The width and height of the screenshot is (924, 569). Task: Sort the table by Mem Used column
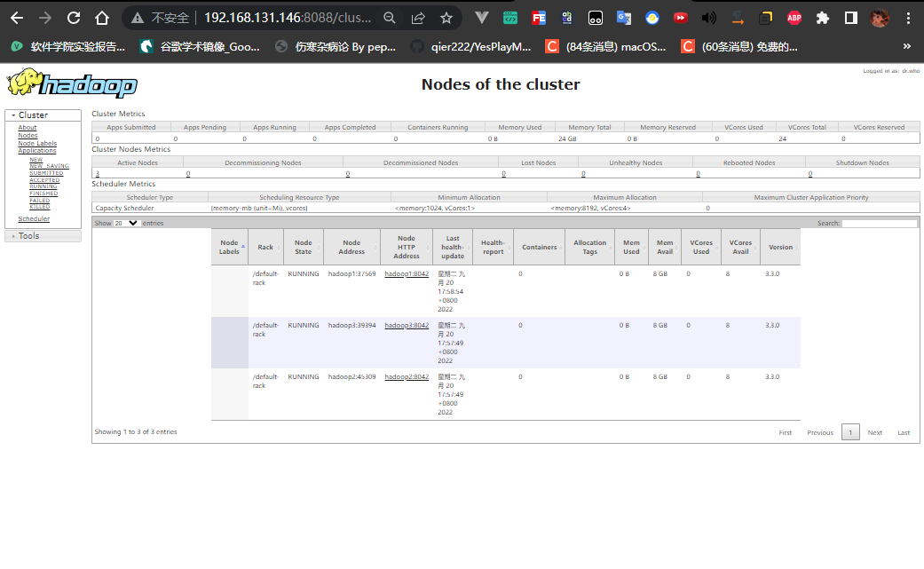(x=631, y=247)
